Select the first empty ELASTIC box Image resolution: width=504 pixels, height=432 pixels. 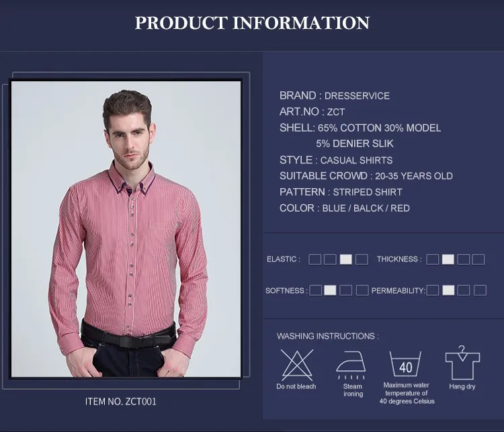(x=314, y=259)
